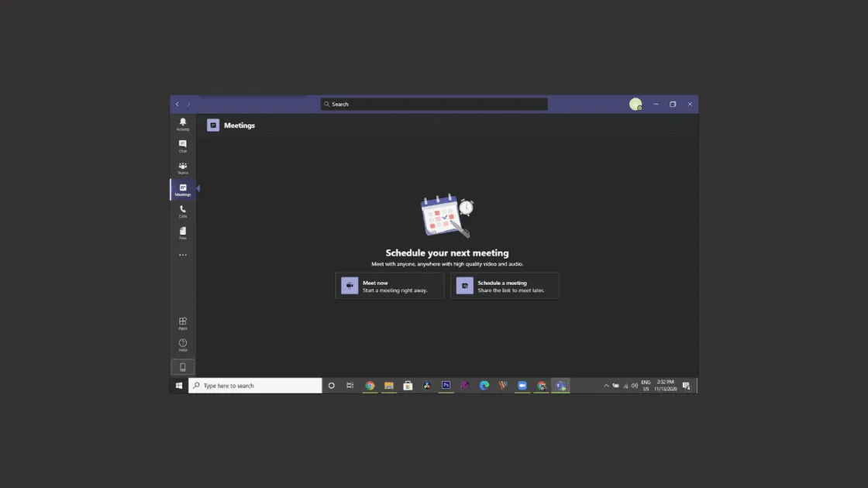Open the Activity feed in Teams
This screenshot has width=868, height=488.
point(182,123)
